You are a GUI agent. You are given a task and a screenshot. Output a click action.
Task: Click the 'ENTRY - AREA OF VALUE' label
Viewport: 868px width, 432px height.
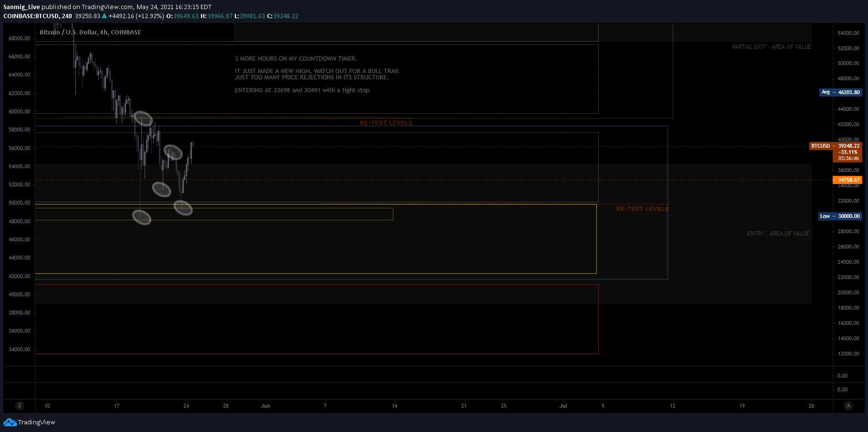(x=778, y=234)
